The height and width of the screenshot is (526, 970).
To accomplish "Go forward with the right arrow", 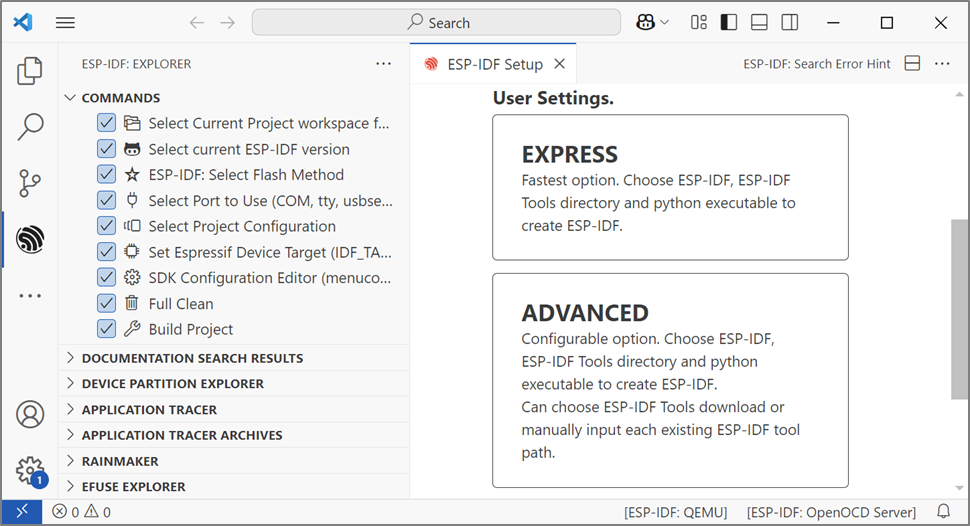I will [x=228, y=23].
